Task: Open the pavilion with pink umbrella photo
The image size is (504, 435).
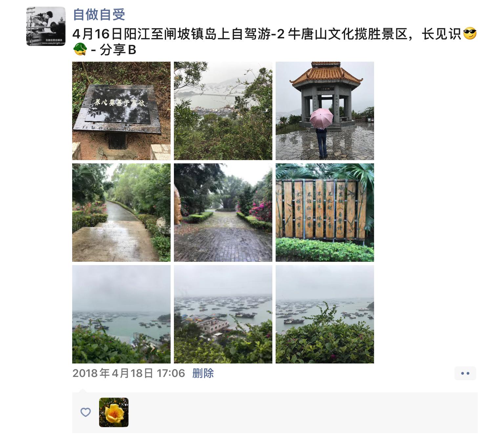Action: click(325, 111)
